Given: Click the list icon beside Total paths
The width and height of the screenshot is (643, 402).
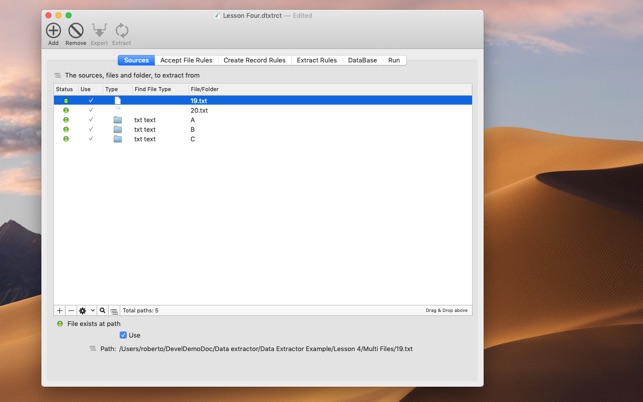Looking at the screenshot, I should click(114, 311).
